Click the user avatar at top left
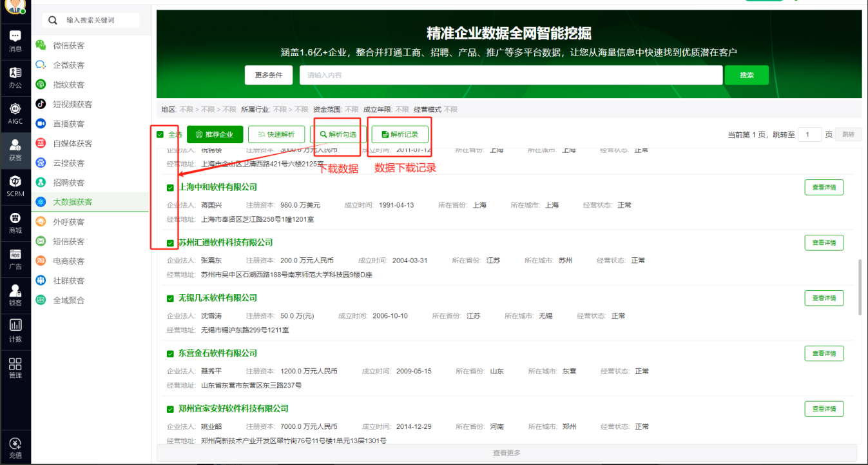This screenshot has height=465, width=868. coord(15,6)
